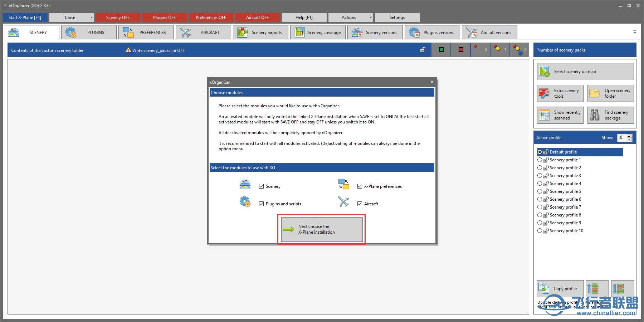Switch to the AIRCRAFT tab
This screenshot has width=644, height=322.
click(203, 32)
